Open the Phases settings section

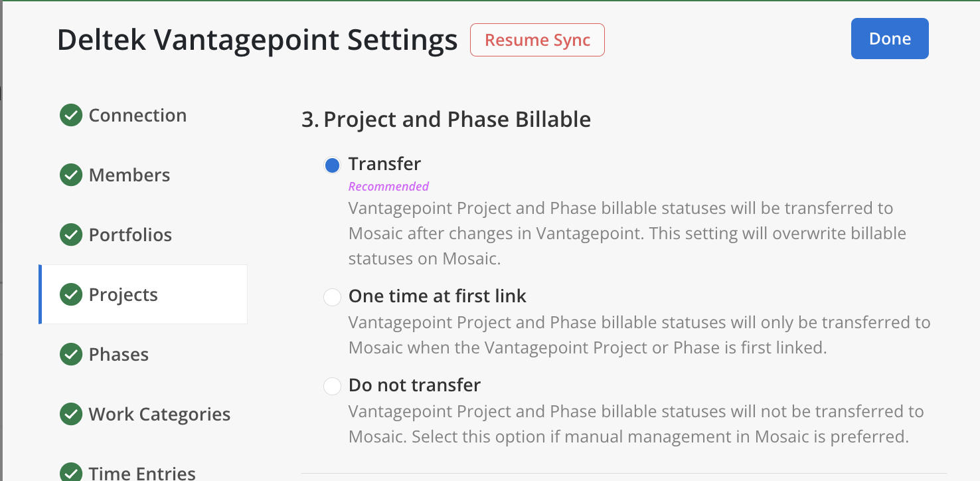[x=119, y=355]
